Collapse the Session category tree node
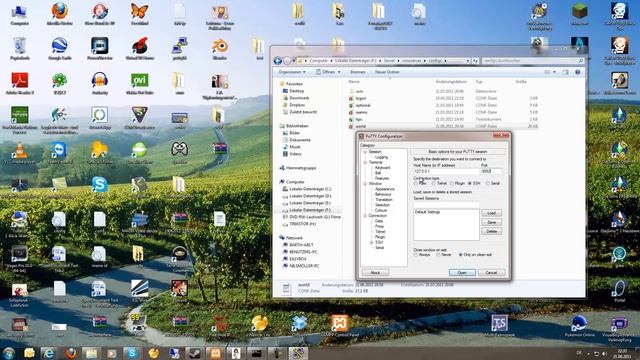The height and width of the screenshot is (360, 640). click(365, 152)
